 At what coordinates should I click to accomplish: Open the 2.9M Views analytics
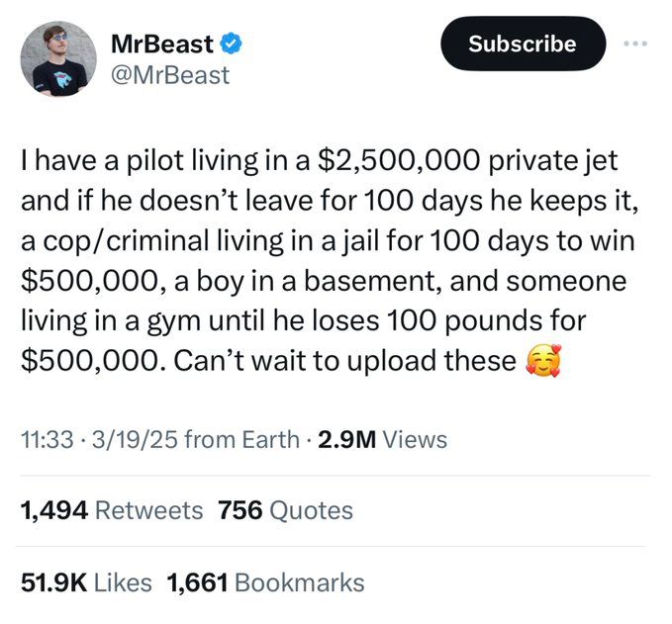click(x=380, y=439)
